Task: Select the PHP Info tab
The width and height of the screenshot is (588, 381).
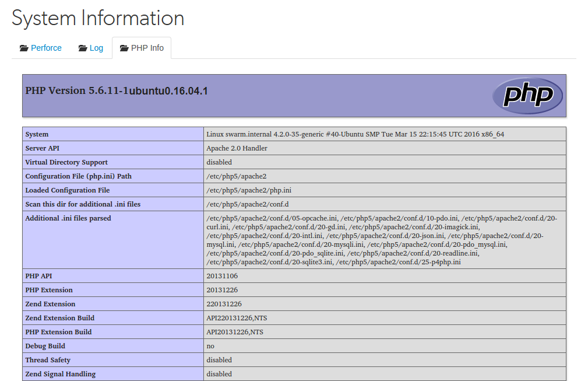Action: coord(142,48)
